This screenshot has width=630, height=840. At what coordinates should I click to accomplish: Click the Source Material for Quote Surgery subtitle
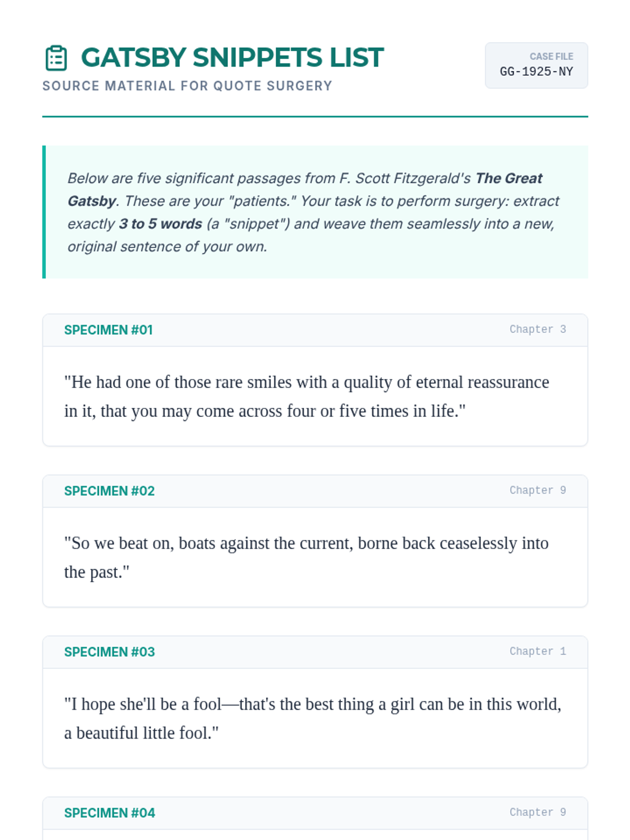point(187,86)
